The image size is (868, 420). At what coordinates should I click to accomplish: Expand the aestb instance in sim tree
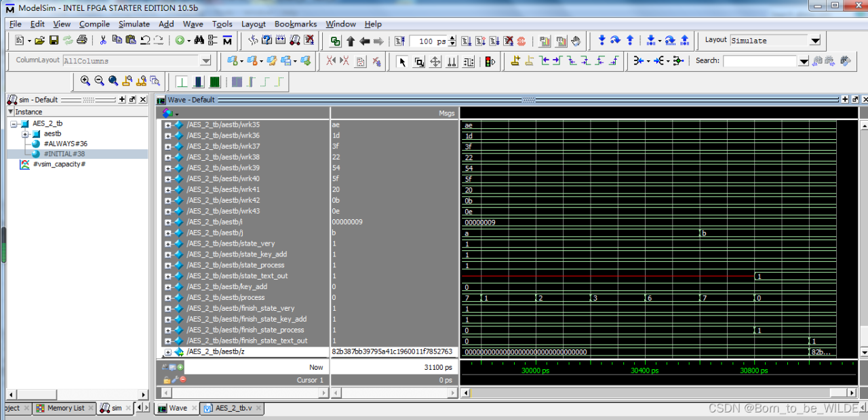point(26,134)
